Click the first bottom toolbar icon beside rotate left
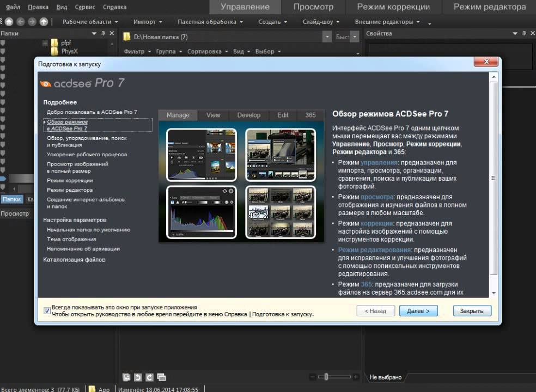The height and width of the screenshot is (392, 536). pos(126,377)
